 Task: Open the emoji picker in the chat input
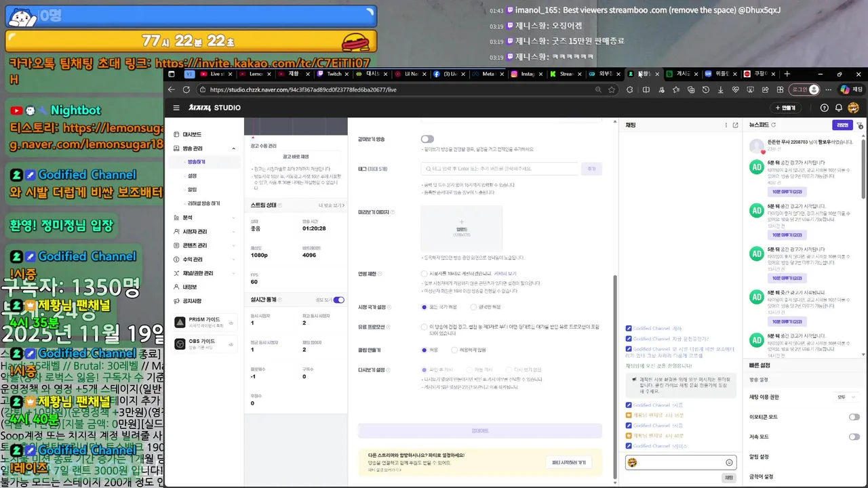point(729,462)
